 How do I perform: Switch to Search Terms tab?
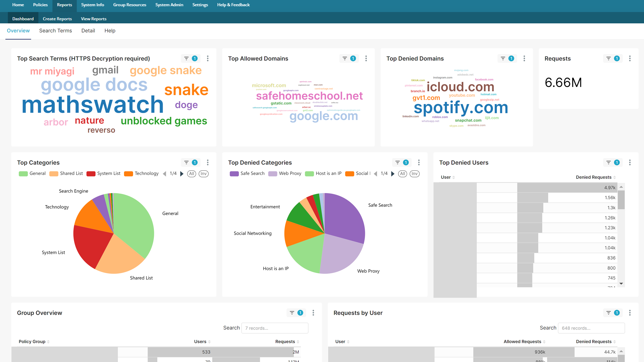(55, 31)
